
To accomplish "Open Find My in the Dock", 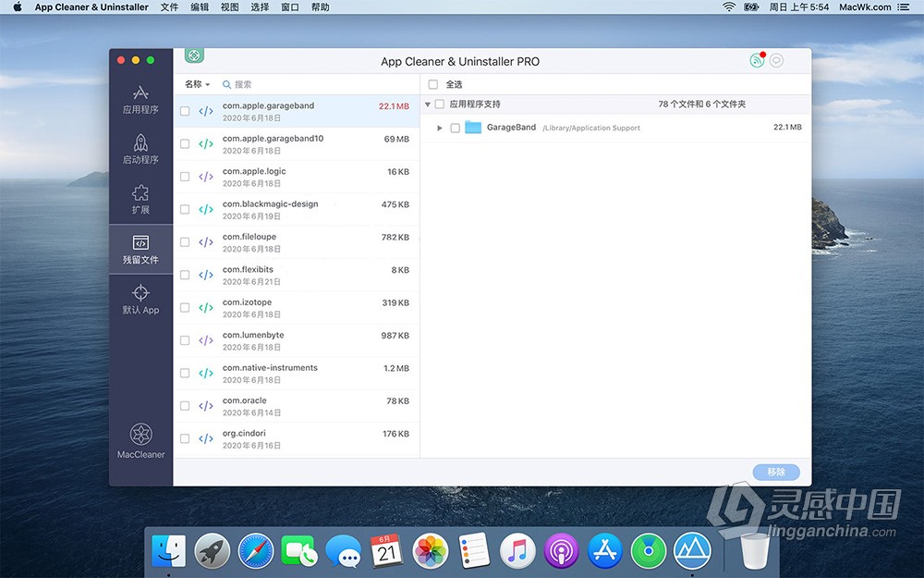I will (649, 551).
